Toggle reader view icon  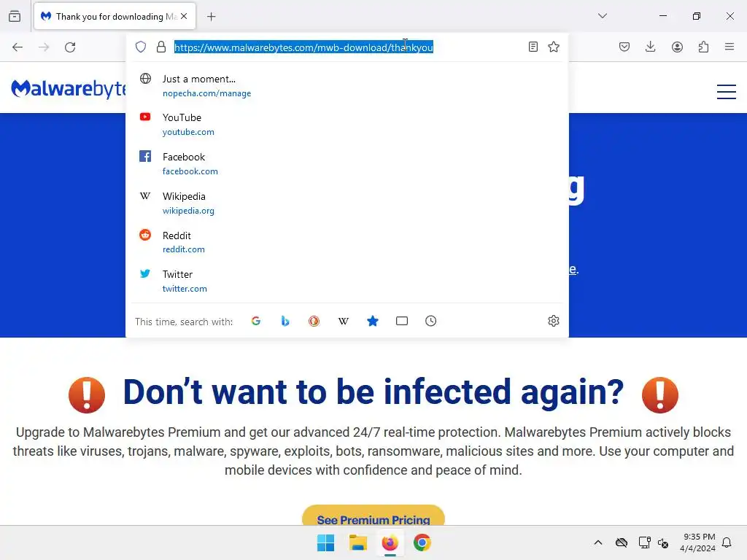[x=533, y=47]
